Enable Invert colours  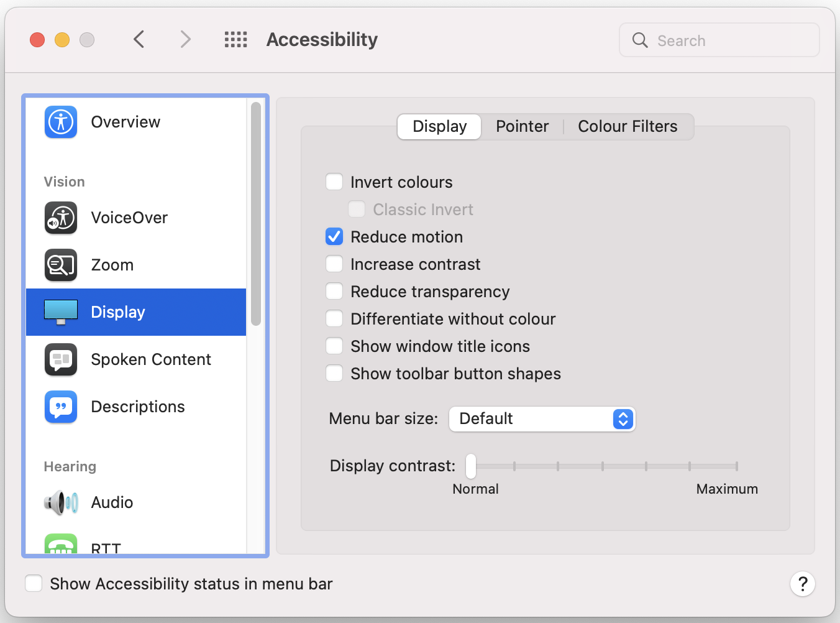click(x=334, y=182)
